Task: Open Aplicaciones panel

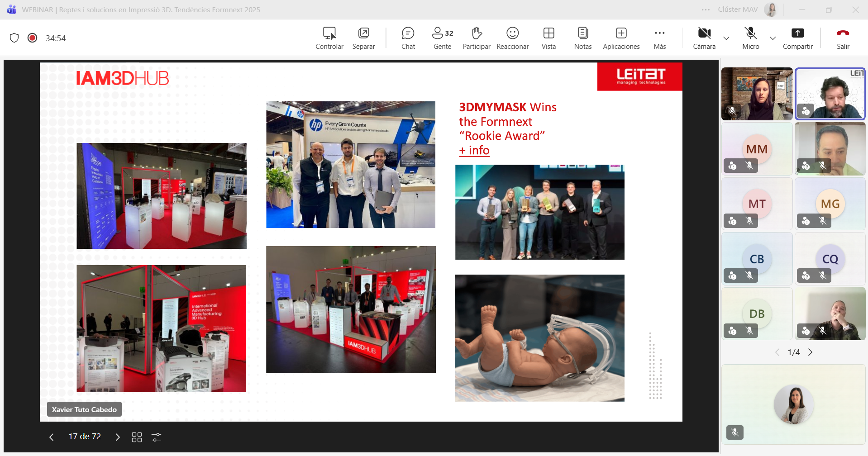Action: pyautogui.click(x=621, y=38)
